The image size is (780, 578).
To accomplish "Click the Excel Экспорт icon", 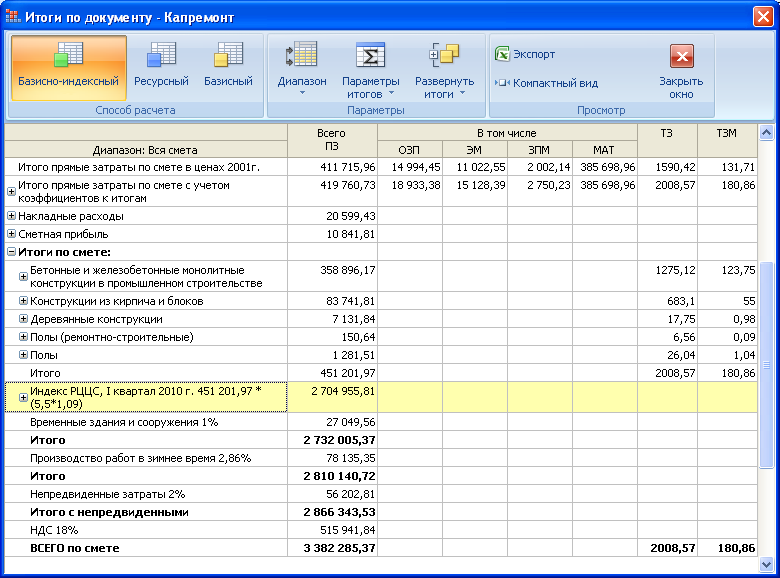I will coord(502,54).
